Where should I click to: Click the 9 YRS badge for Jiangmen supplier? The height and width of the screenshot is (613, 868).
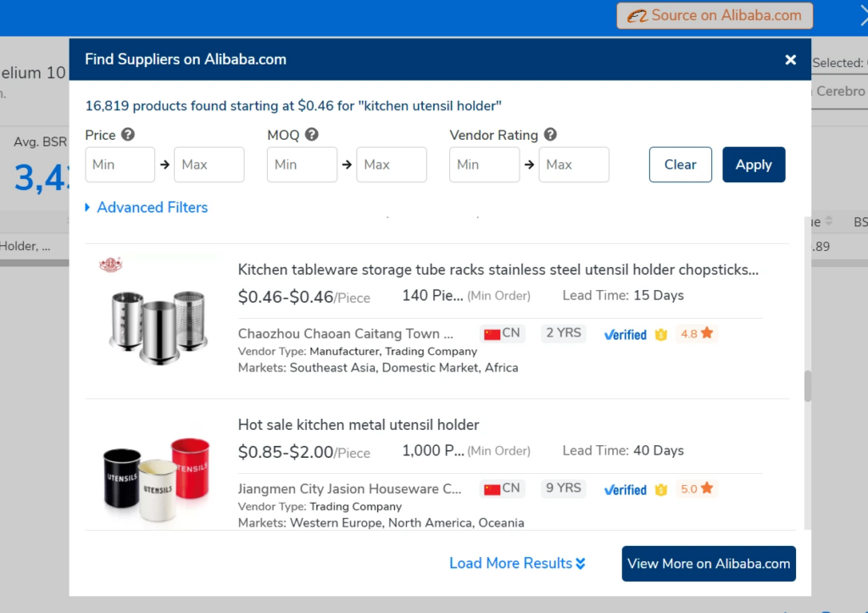pos(563,488)
